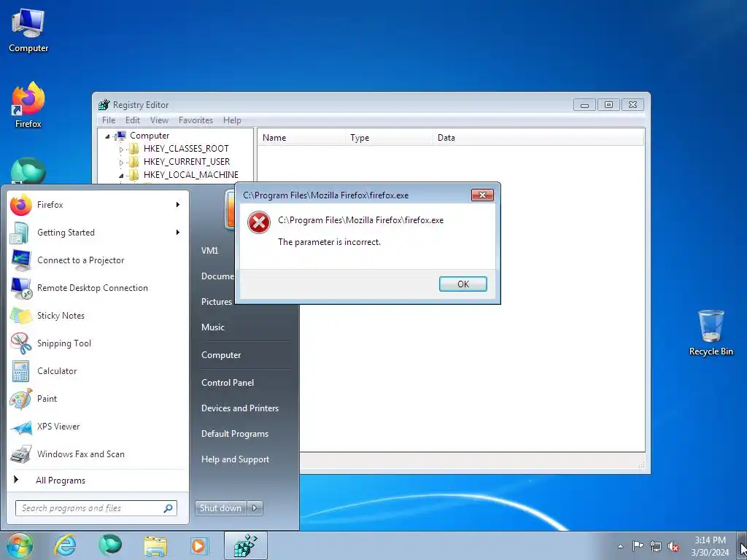Image resolution: width=747 pixels, height=560 pixels.
Task: Minimize the Registry Editor window
Action: (584, 104)
